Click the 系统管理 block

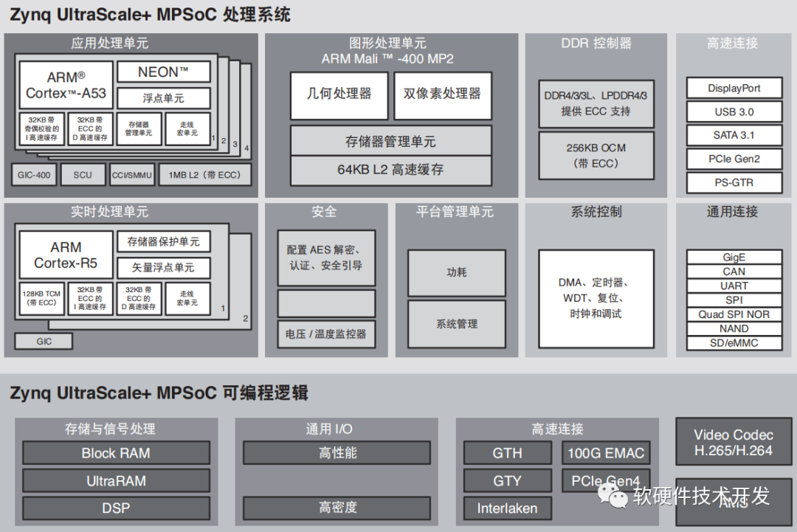tap(457, 324)
